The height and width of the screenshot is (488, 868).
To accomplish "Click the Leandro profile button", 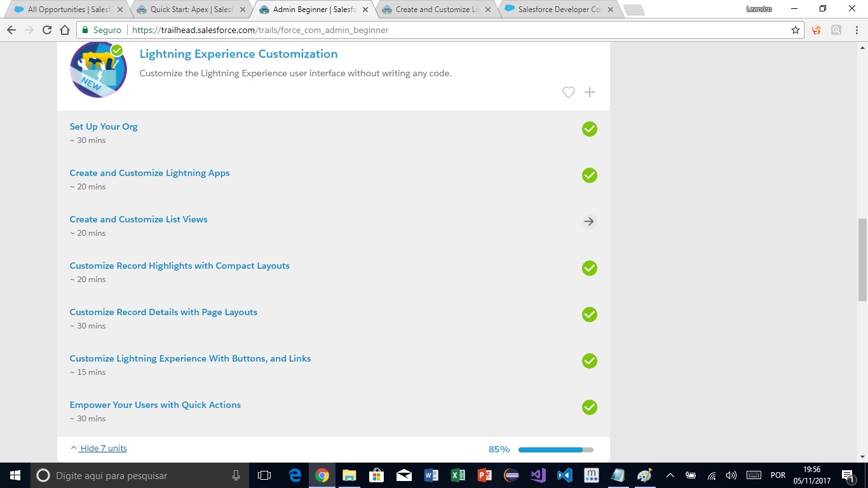I will (759, 9).
